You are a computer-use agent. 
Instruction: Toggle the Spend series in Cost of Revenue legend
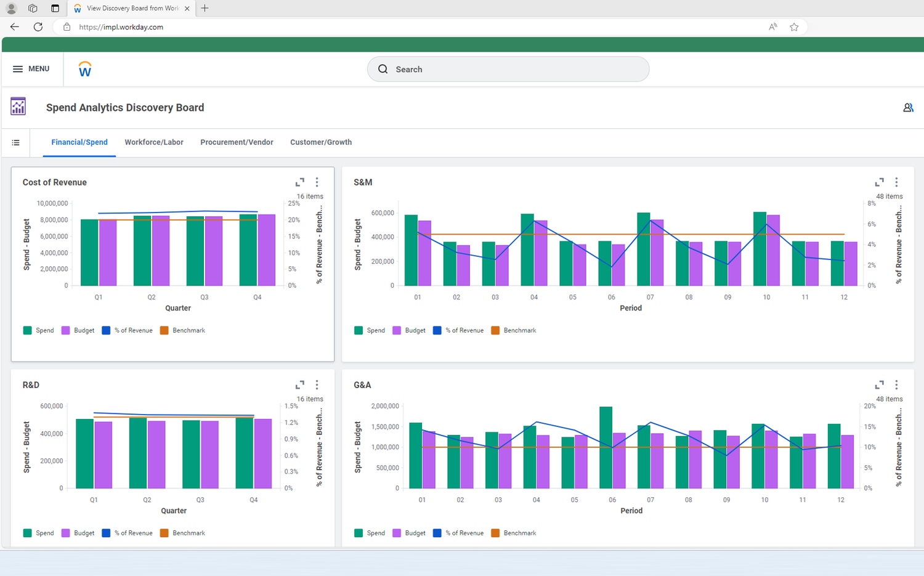[38, 330]
